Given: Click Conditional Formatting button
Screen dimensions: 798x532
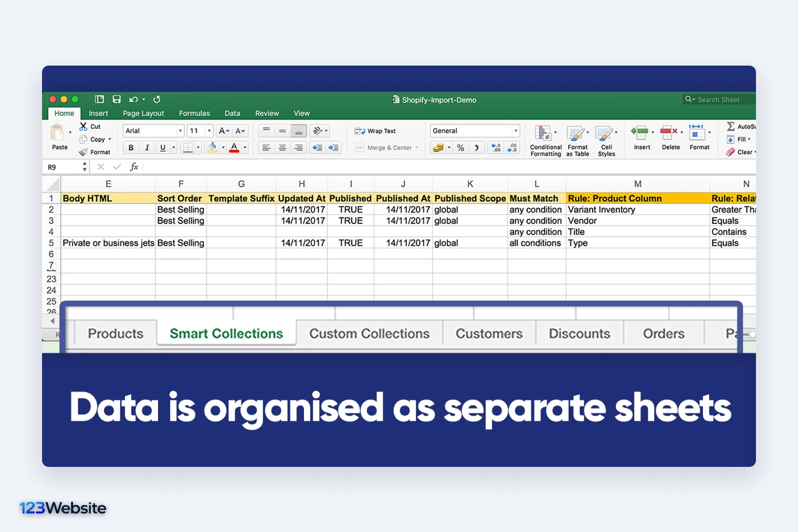Looking at the screenshot, I should pyautogui.click(x=545, y=141).
